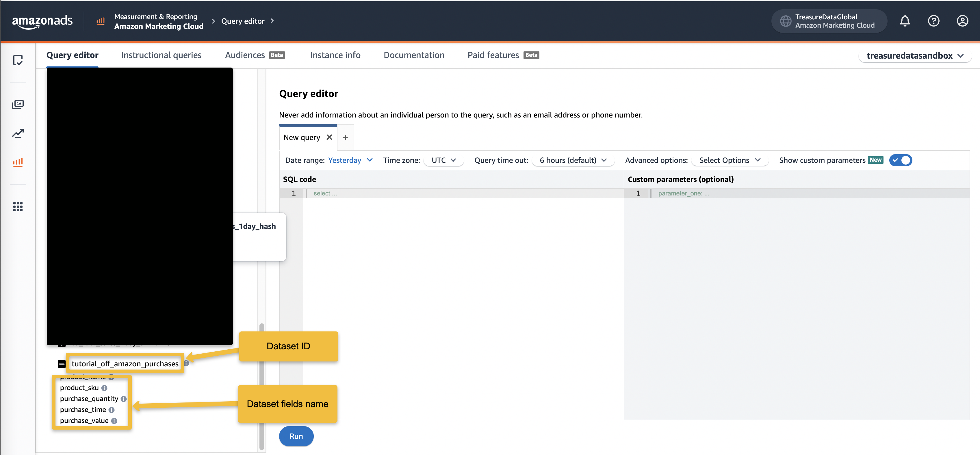The width and height of the screenshot is (980, 455).
Task: Open Advanced options Select Options dropdown
Action: click(x=729, y=161)
